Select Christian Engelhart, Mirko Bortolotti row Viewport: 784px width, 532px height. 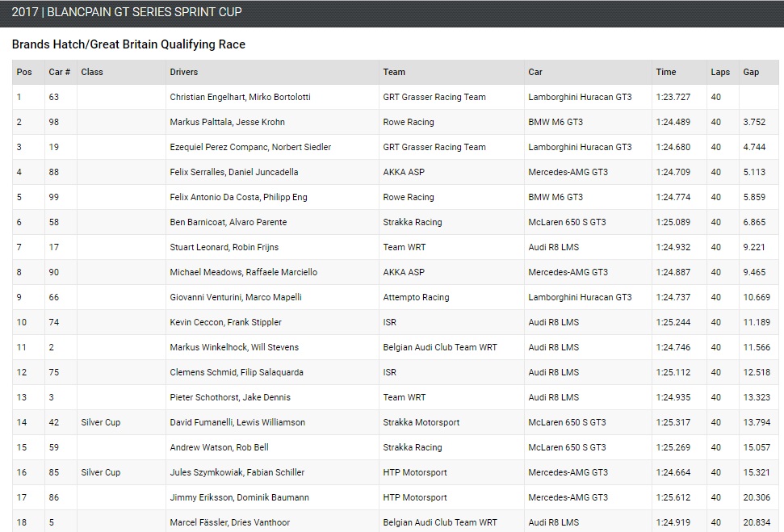coord(396,97)
